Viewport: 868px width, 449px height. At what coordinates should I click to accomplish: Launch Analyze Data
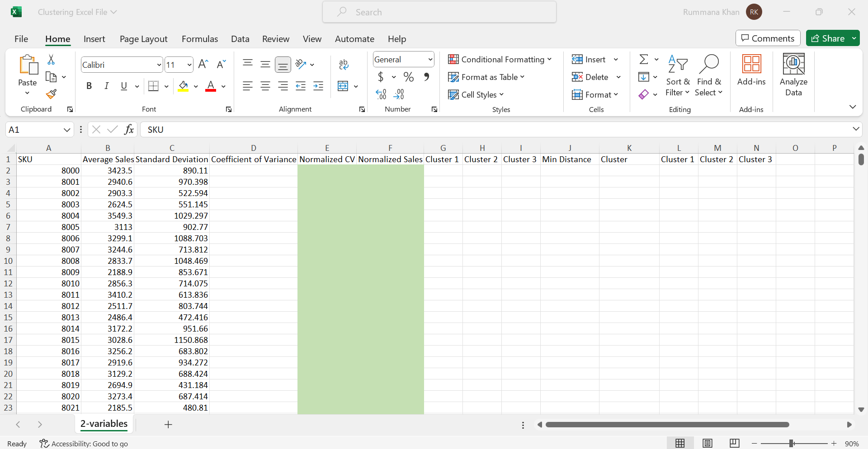pos(793,75)
